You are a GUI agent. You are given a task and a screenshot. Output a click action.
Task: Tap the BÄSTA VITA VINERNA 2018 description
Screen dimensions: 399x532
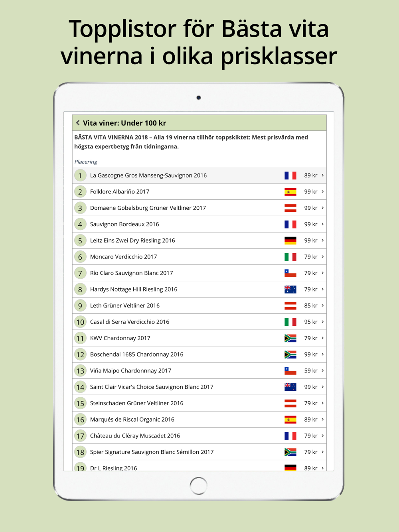click(191, 142)
